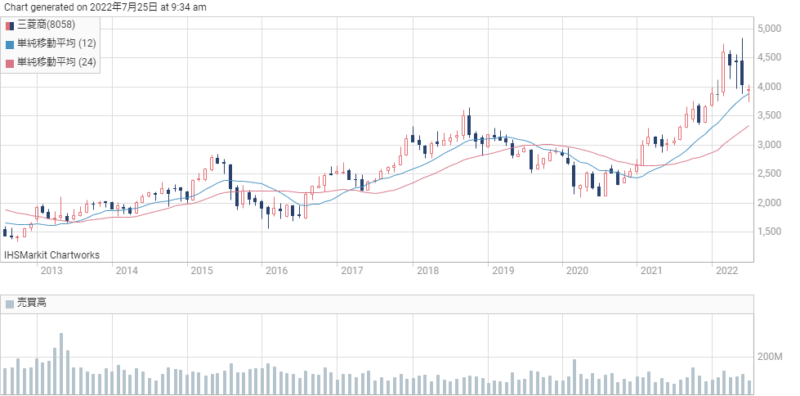The image size is (800, 396).
Task: Click the 2016 year axis label
Action: click(276, 271)
